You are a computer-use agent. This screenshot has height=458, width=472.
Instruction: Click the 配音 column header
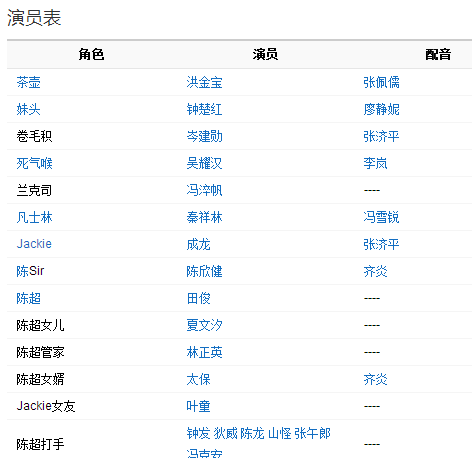click(x=438, y=54)
